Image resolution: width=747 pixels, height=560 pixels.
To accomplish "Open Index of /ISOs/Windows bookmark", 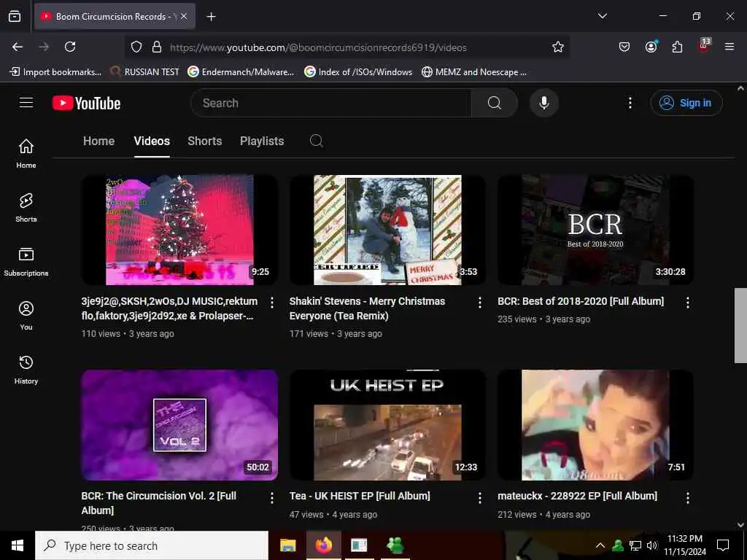I will [x=358, y=72].
